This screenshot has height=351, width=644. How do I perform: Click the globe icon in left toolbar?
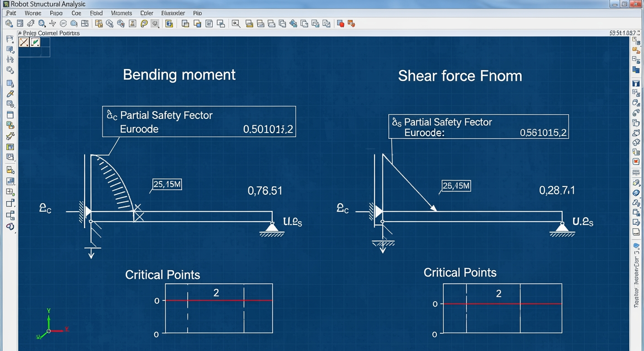[x=10, y=70]
